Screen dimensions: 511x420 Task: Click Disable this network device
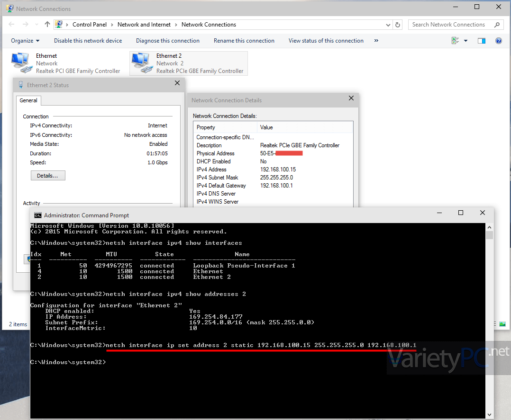click(x=88, y=41)
